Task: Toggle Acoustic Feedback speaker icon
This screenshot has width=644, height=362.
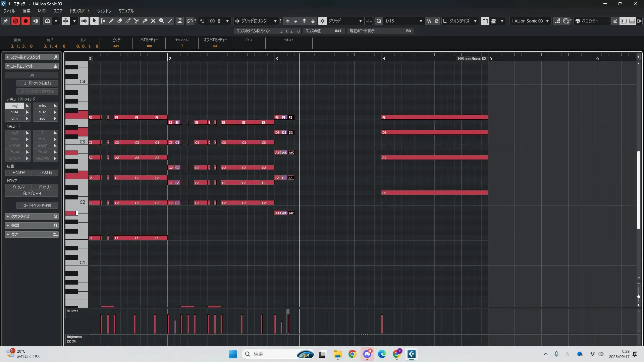Action: pyautogui.click(x=84, y=21)
